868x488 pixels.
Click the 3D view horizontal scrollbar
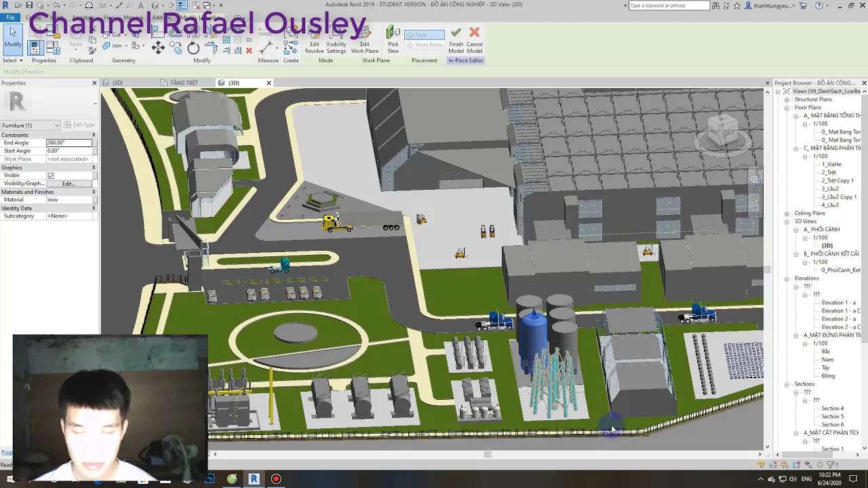[x=487, y=454]
